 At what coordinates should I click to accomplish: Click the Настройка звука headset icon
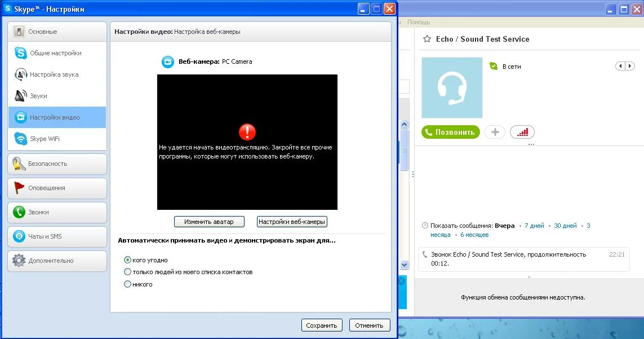[20, 74]
